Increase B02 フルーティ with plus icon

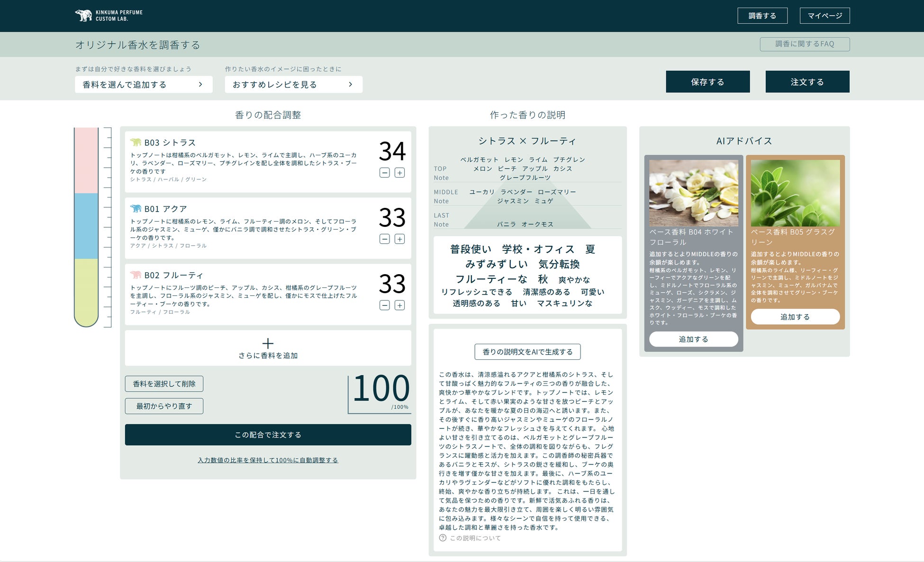click(399, 305)
